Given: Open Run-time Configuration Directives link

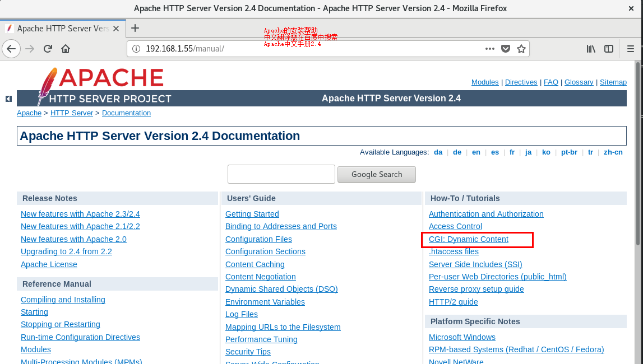Looking at the screenshot, I should point(80,337).
